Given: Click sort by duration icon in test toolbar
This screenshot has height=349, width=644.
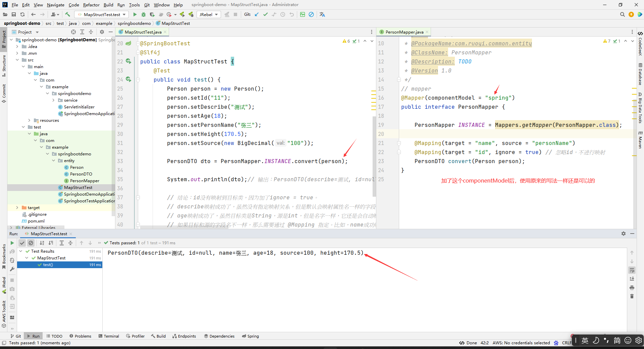Looking at the screenshot, I should (x=51, y=243).
